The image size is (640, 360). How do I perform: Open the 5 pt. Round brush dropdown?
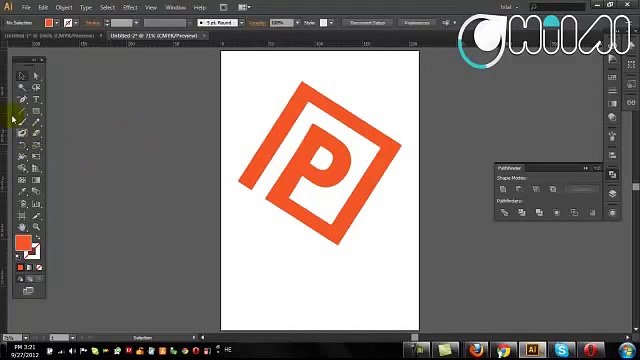pos(242,23)
